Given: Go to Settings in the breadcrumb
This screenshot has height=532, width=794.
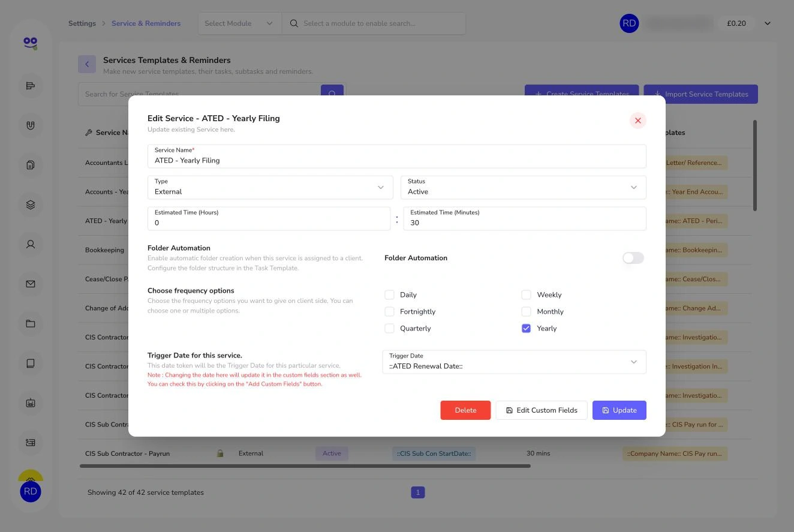Looking at the screenshot, I should tap(82, 23).
